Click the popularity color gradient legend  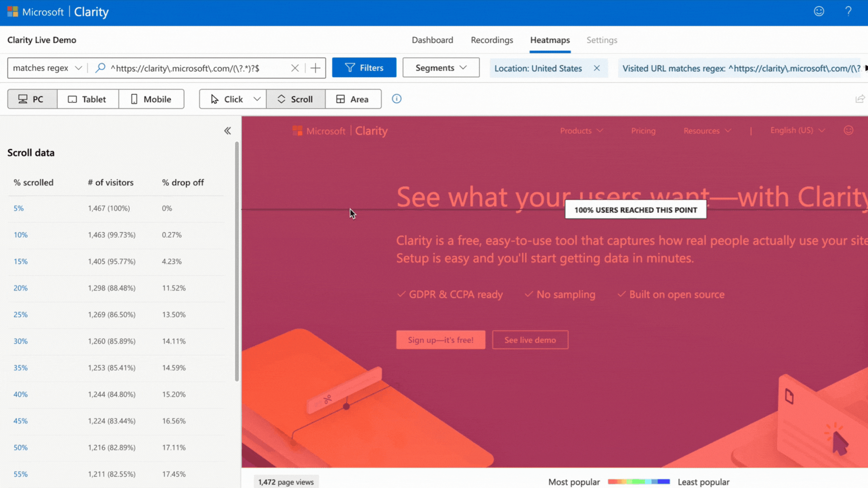click(639, 482)
